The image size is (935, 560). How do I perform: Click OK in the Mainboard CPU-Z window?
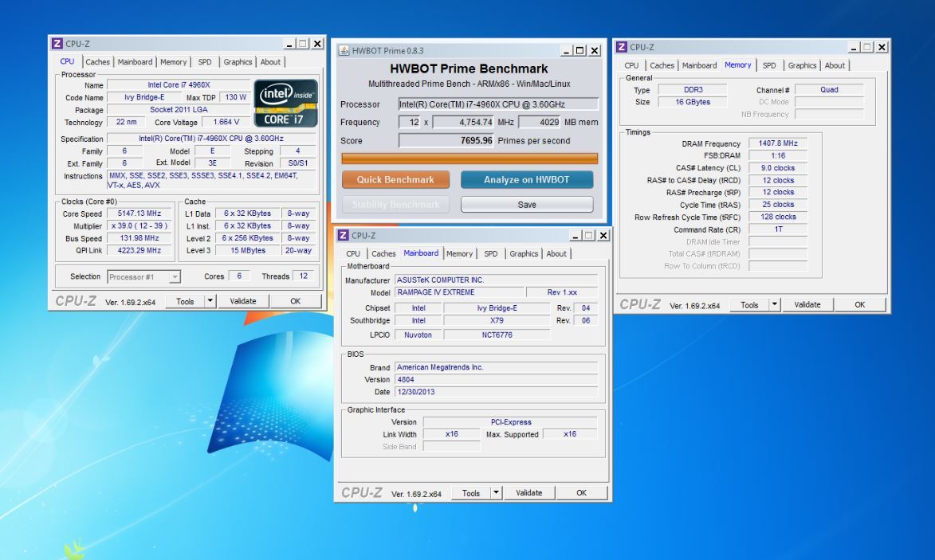(x=581, y=492)
